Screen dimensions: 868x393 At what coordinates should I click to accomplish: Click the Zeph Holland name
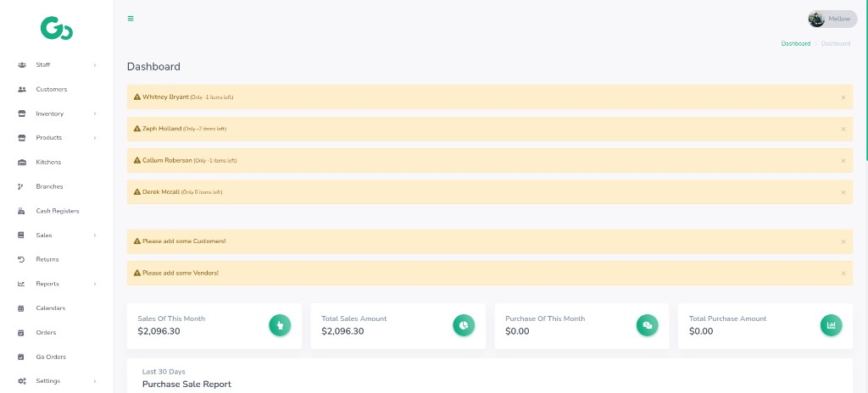click(x=162, y=129)
